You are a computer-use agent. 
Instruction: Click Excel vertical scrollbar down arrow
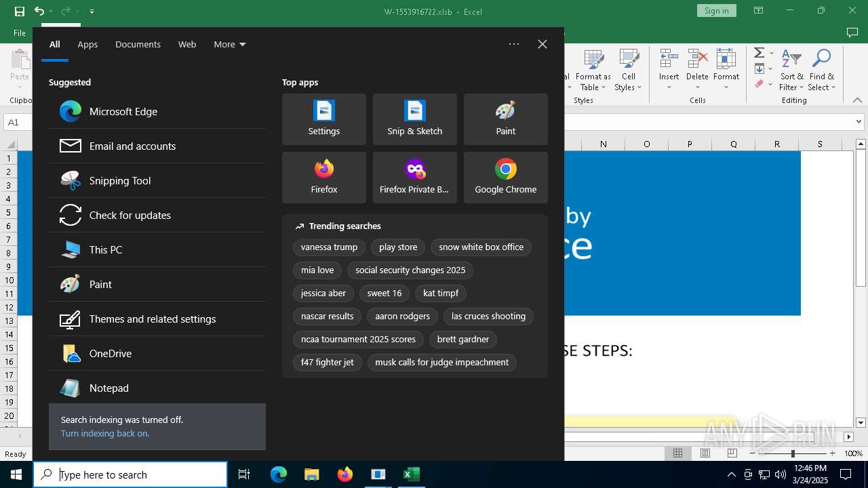861,424
